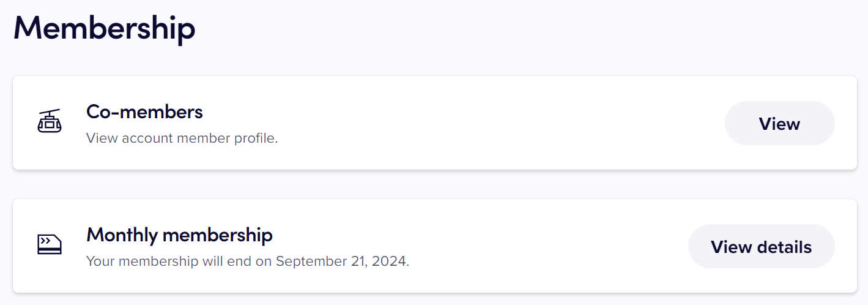Click the Co-members card title
868x305 pixels.
(144, 112)
